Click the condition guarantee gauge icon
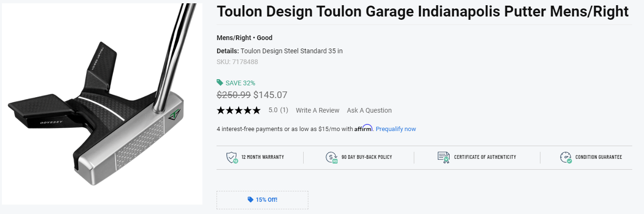The height and width of the screenshot is (214, 644). coord(566,157)
